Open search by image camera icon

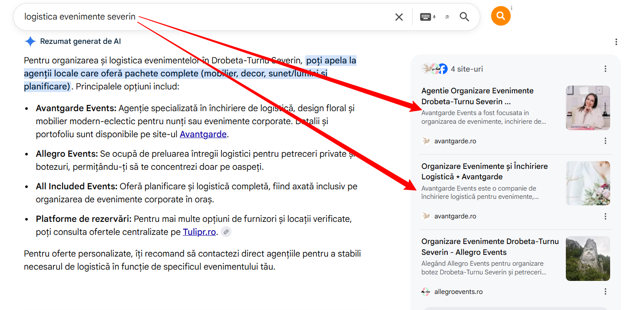(x=447, y=17)
